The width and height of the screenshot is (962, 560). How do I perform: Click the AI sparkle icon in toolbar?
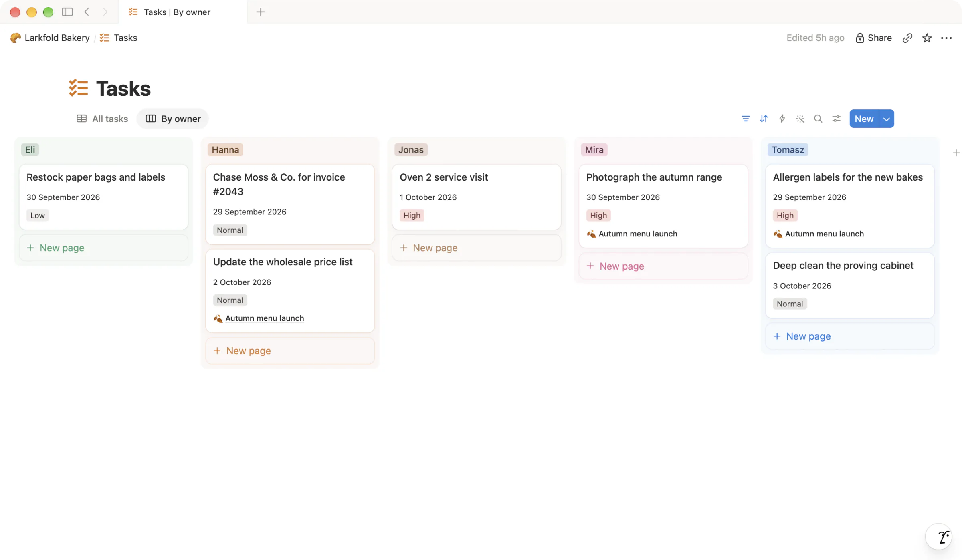[x=800, y=119]
